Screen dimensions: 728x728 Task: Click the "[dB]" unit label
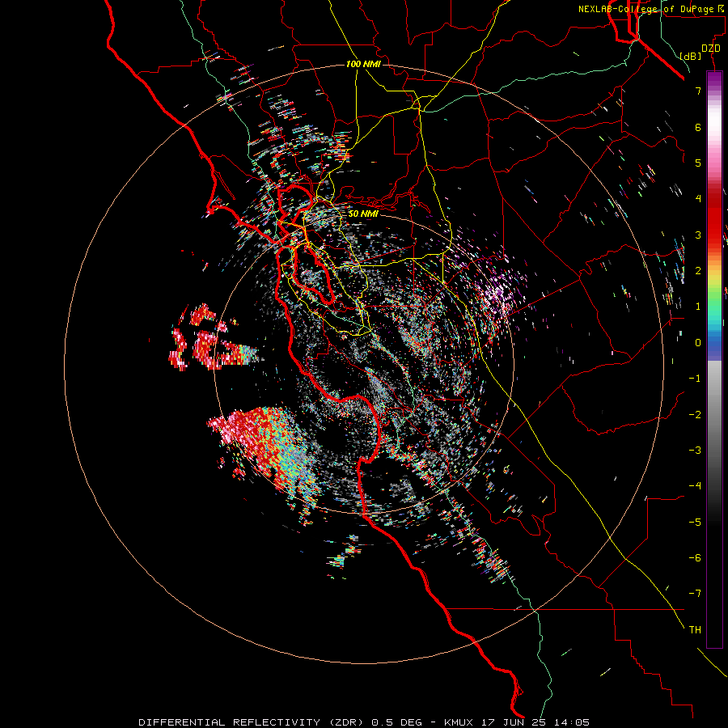(x=691, y=56)
